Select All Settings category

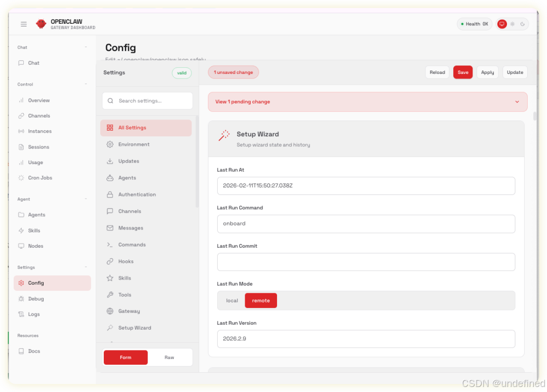[x=146, y=128]
